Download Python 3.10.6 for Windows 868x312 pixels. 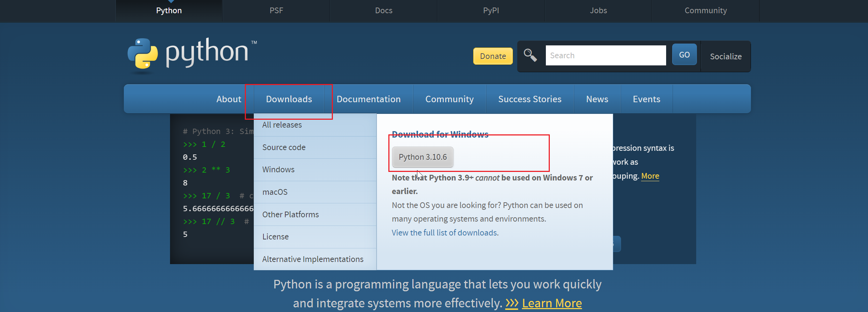point(423,157)
